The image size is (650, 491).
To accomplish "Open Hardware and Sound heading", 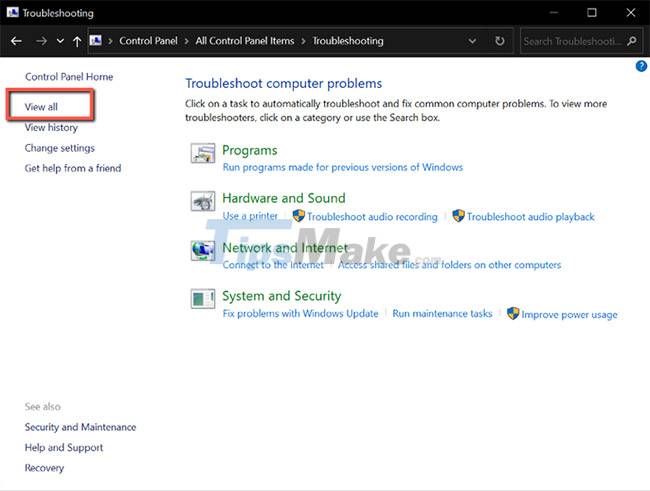I will [x=284, y=198].
